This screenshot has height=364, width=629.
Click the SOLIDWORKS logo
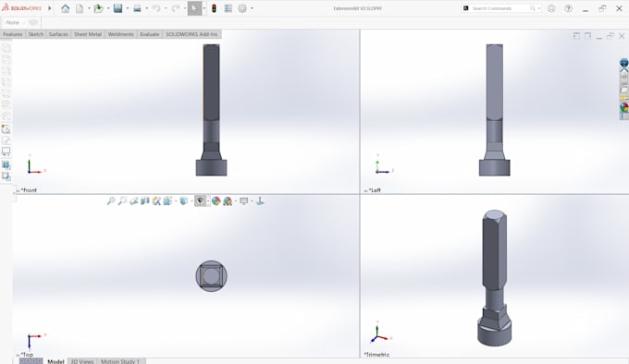[22, 8]
